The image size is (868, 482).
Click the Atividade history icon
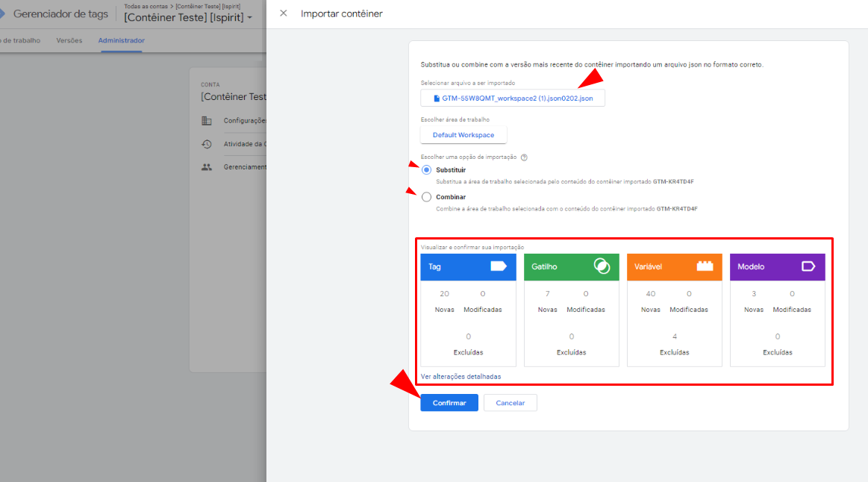pyautogui.click(x=207, y=144)
